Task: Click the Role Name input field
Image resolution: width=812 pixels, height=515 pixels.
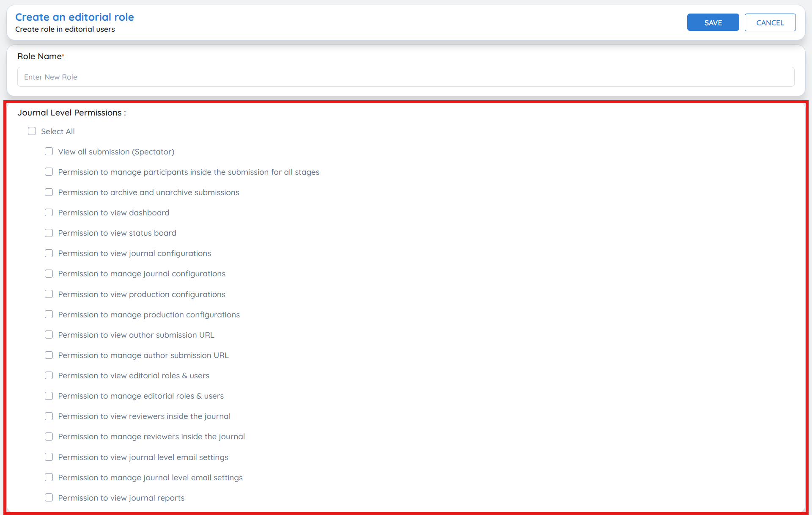Action: click(406, 77)
